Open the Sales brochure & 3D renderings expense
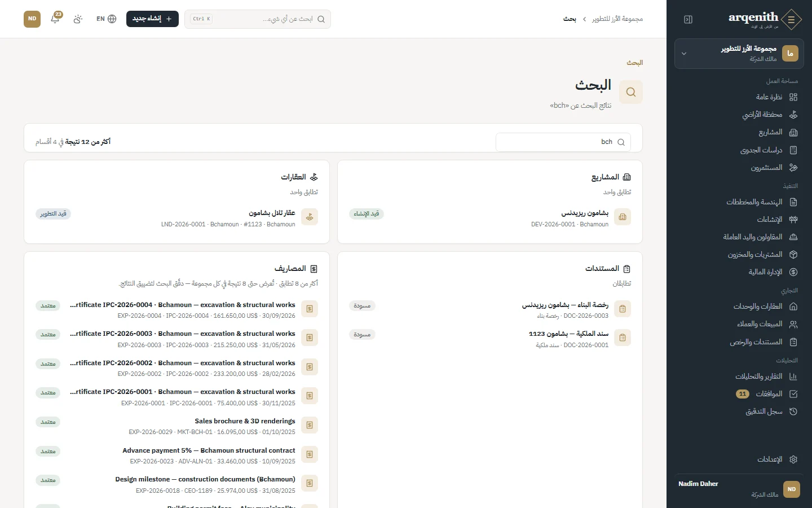The height and width of the screenshot is (508, 812). 176,426
